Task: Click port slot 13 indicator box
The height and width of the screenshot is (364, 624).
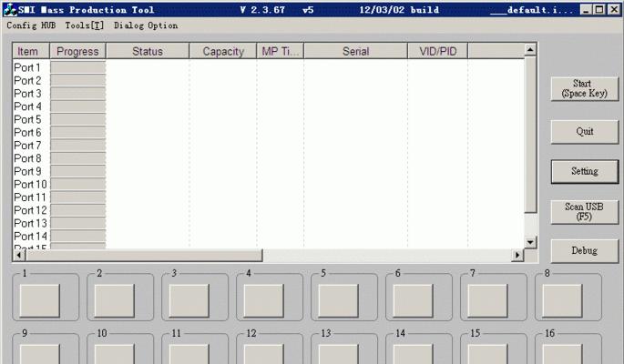Action: (338, 354)
